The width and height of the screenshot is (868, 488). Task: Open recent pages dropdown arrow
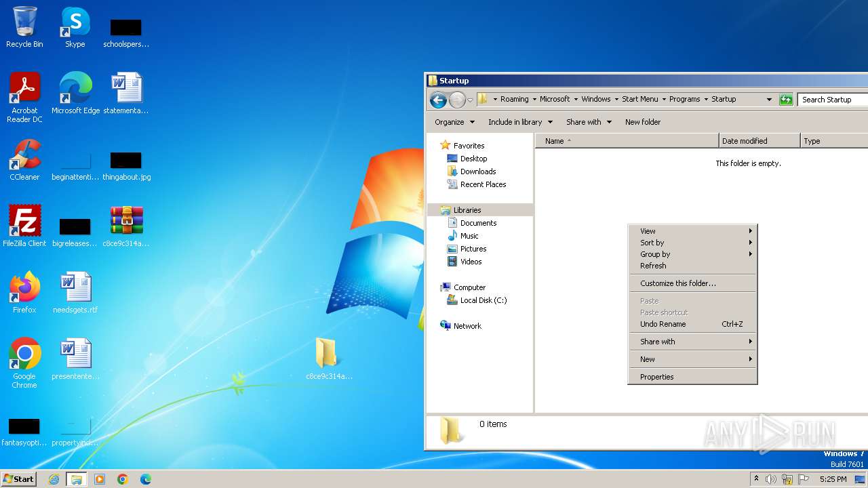470,100
